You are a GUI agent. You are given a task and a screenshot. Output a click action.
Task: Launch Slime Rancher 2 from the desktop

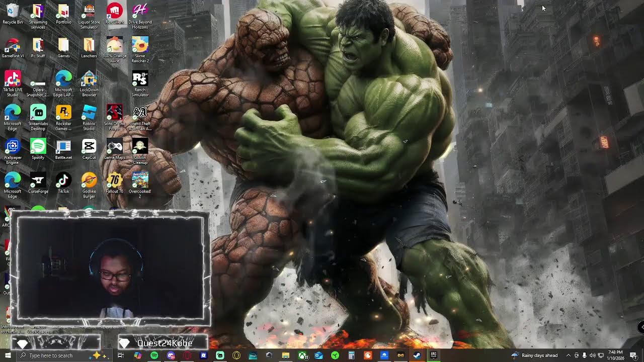click(x=140, y=51)
